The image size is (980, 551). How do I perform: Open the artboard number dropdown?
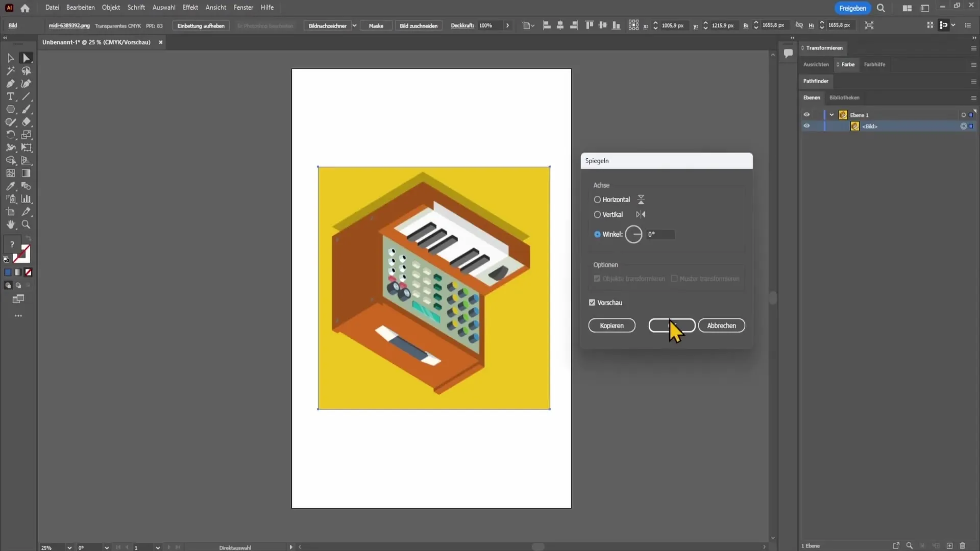pyautogui.click(x=158, y=547)
